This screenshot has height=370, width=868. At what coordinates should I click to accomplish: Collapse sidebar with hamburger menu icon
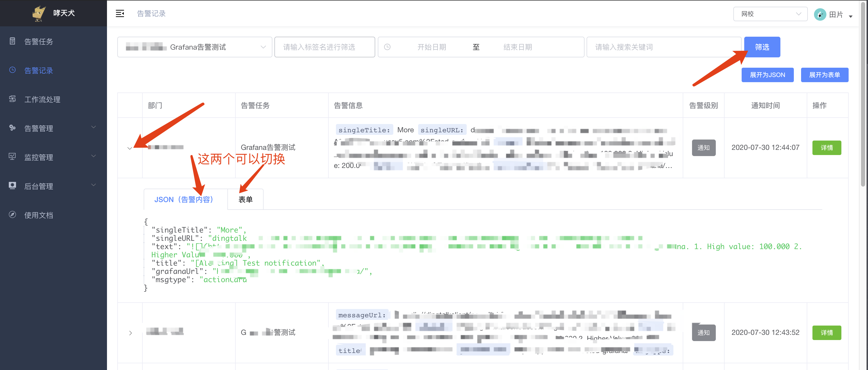pos(120,13)
